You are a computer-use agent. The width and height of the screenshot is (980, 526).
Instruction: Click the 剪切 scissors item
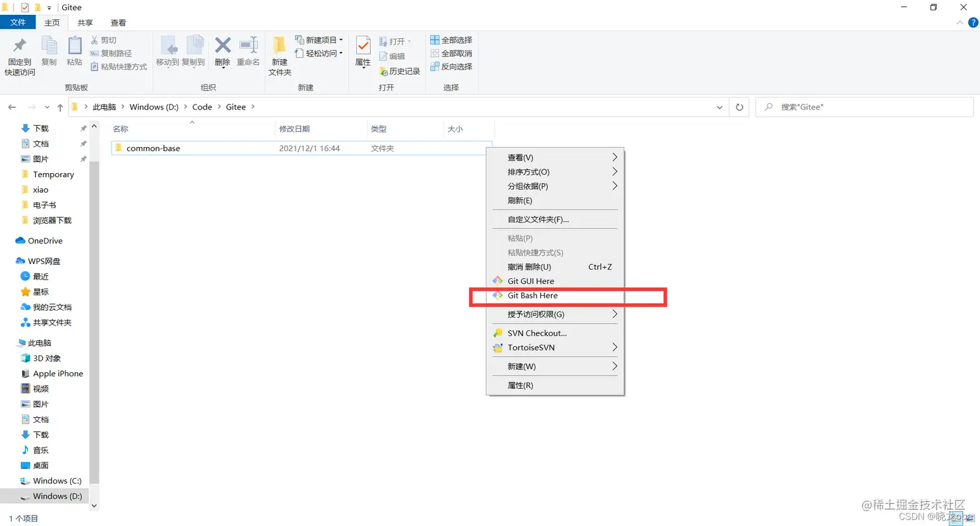click(x=104, y=40)
